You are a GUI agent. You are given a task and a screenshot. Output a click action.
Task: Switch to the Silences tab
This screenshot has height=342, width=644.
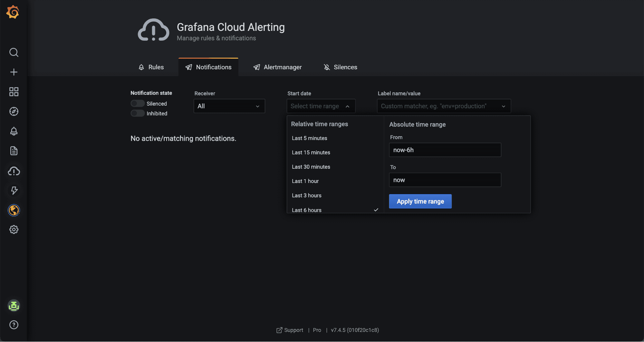pos(341,67)
